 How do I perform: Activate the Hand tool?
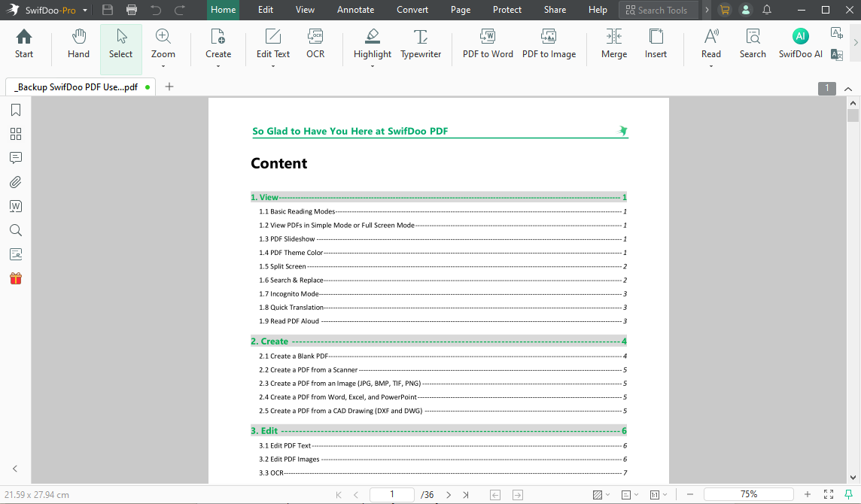click(78, 43)
